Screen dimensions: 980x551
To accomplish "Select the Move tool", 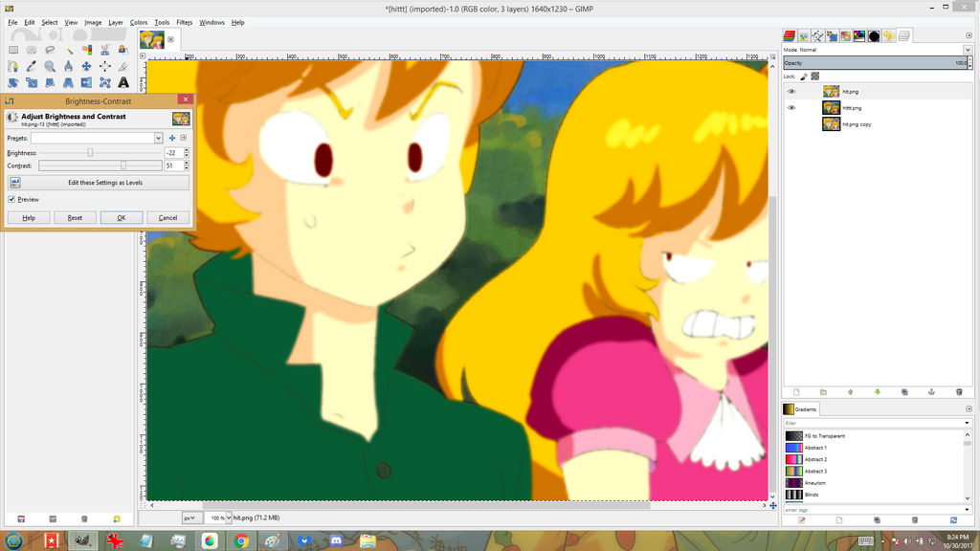I will click(x=87, y=66).
